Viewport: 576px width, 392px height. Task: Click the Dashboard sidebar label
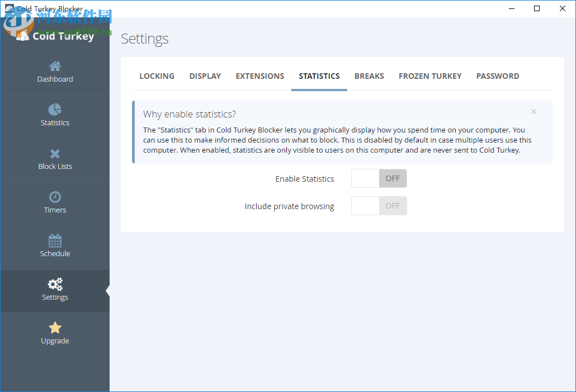[x=55, y=79]
